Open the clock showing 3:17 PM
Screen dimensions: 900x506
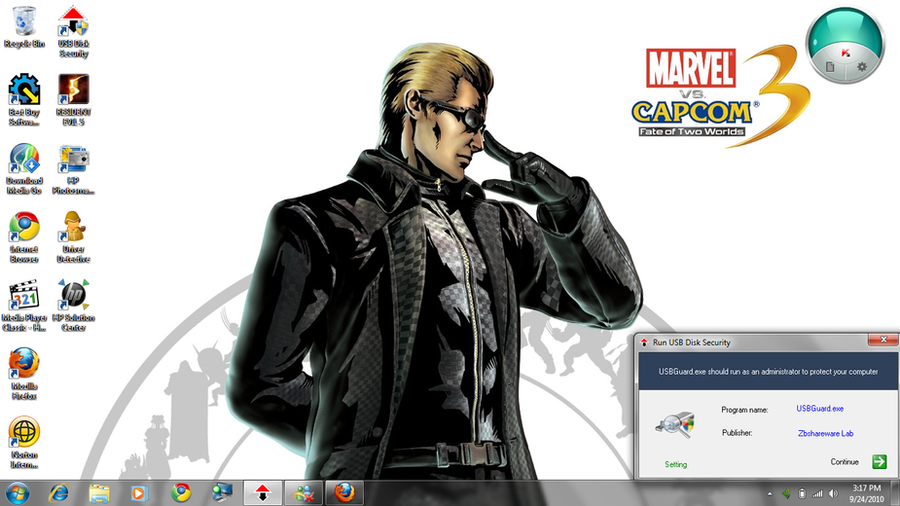point(867,493)
